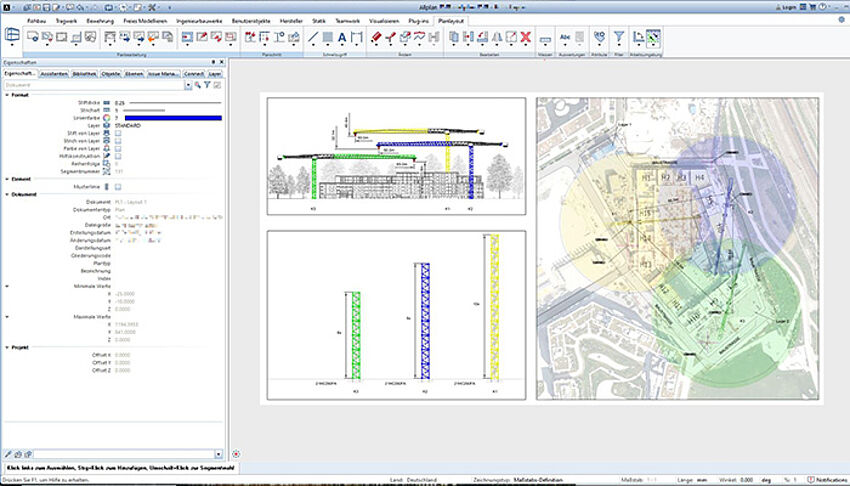Click the Abc Auswertungen icon
The height and width of the screenshot is (486, 850).
(566, 37)
